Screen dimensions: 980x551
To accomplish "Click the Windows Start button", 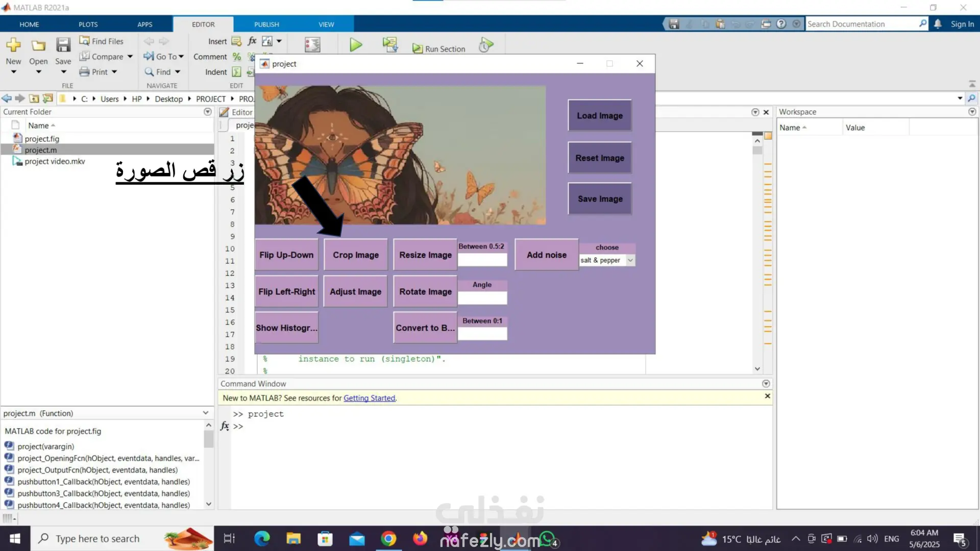I will (x=15, y=539).
